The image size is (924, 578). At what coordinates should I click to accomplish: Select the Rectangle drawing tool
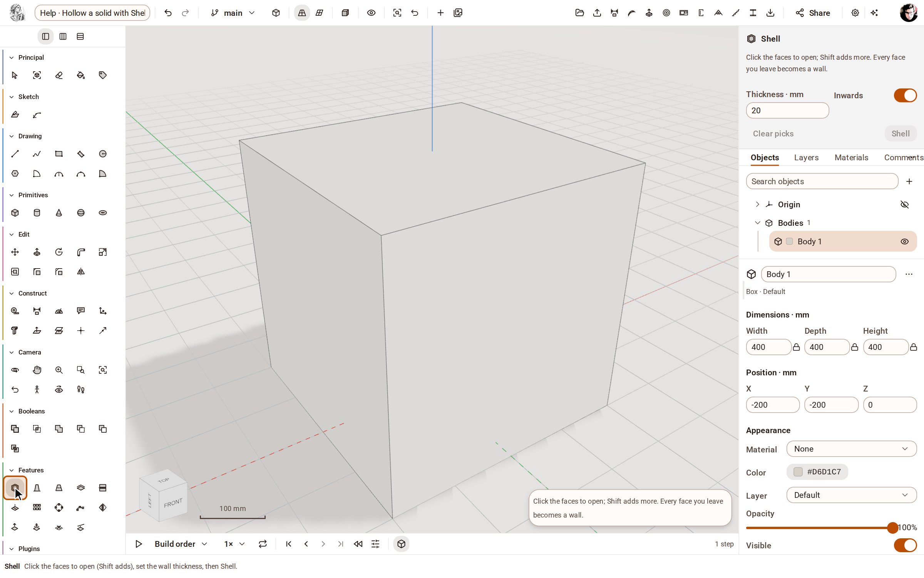click(x=59, y=154)
